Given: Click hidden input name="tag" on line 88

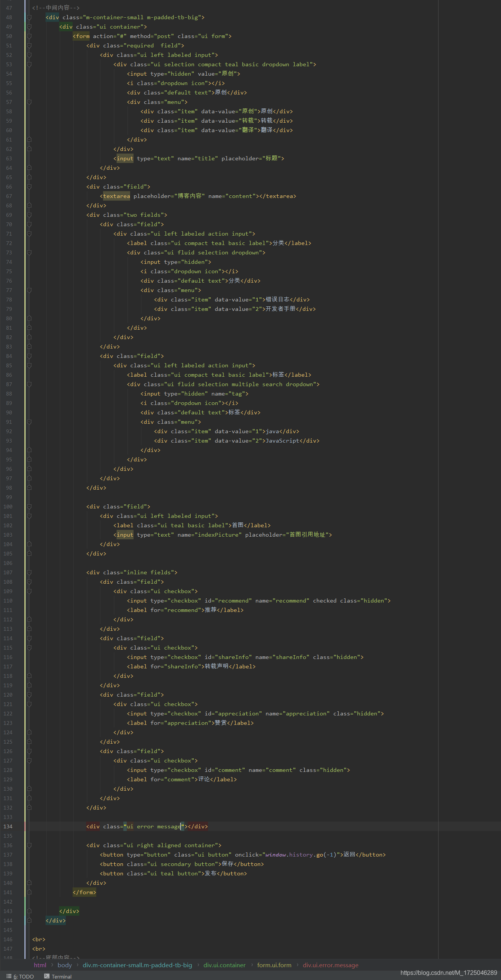Looking at the screenshot, I should click(x=194, y=394).
